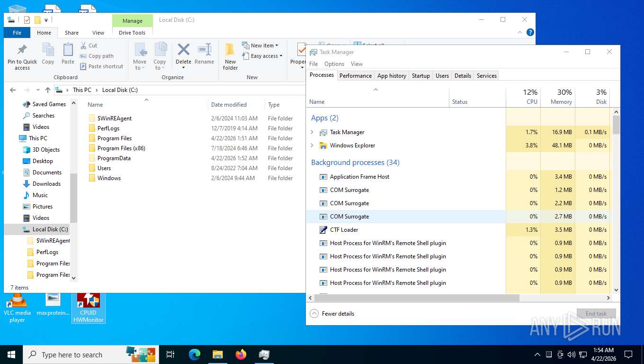The height and width of the screenshot is (364, 644).
Task: Open File Explorer help question mark
Action: [530, 32]
